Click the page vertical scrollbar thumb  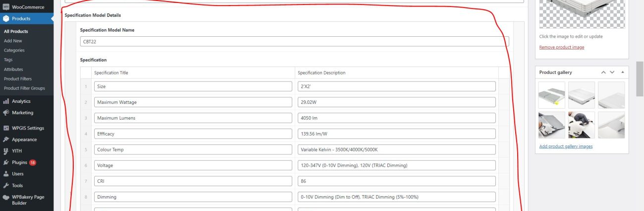click(640, 78)
